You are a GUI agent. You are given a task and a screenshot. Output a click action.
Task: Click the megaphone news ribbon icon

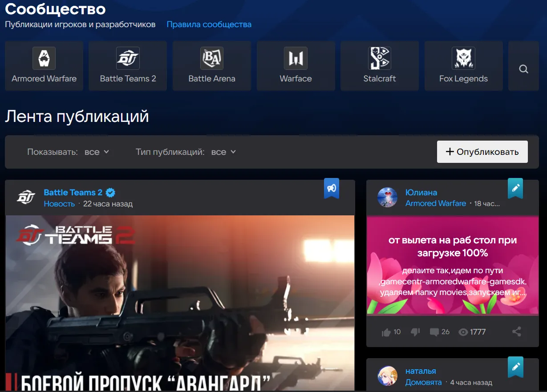(x=332, y=188)
